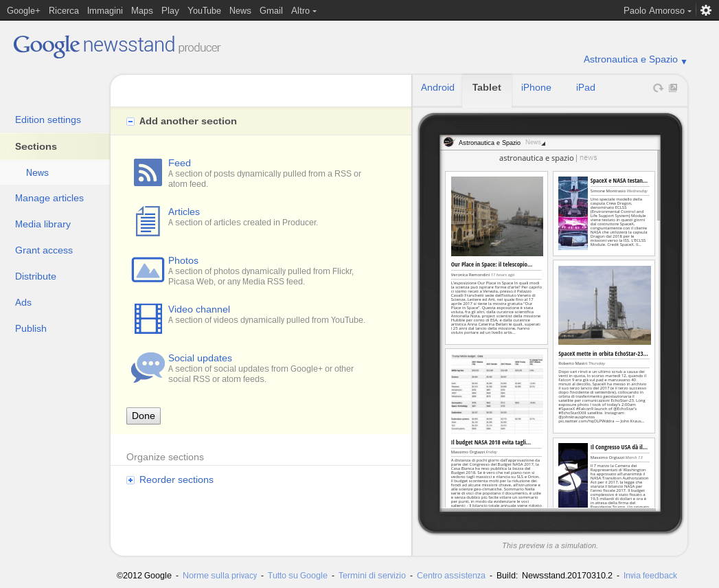Screen dimensions: 719x588
Task: Click the Photos picture icon
Action: pyautogui.click(x=148, y=270)
